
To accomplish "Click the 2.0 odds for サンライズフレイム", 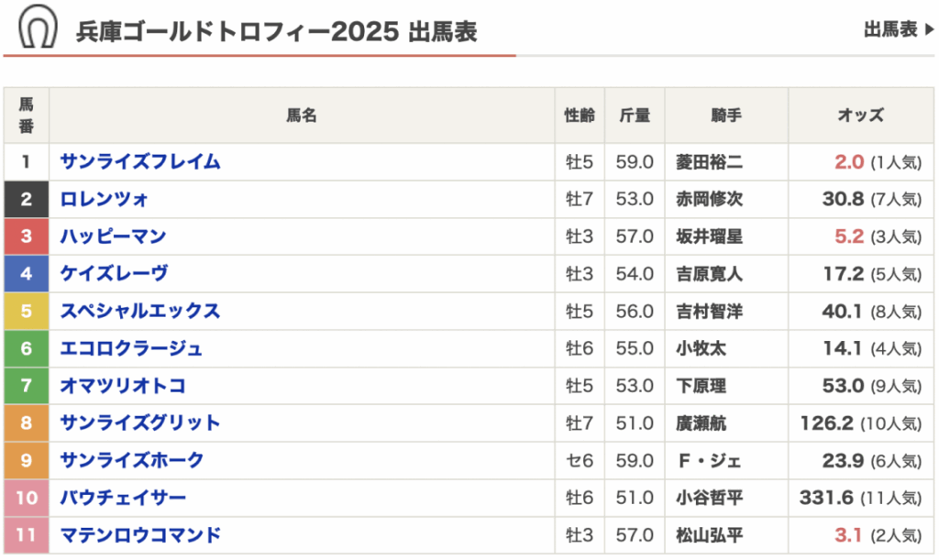I will click(x=849, y=162).
